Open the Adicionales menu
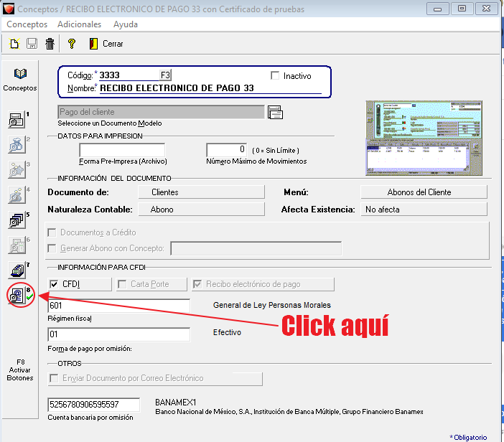Image resolution: width=504 pixels, height=442 pixels. [79, 24]
